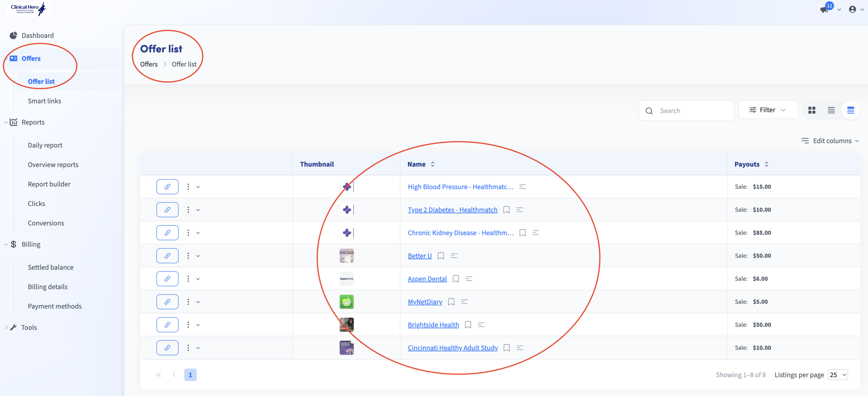Bookmark the Cincinnati Healthy Adult Study offer
This screenshot has height=396, width=868.
507,348
